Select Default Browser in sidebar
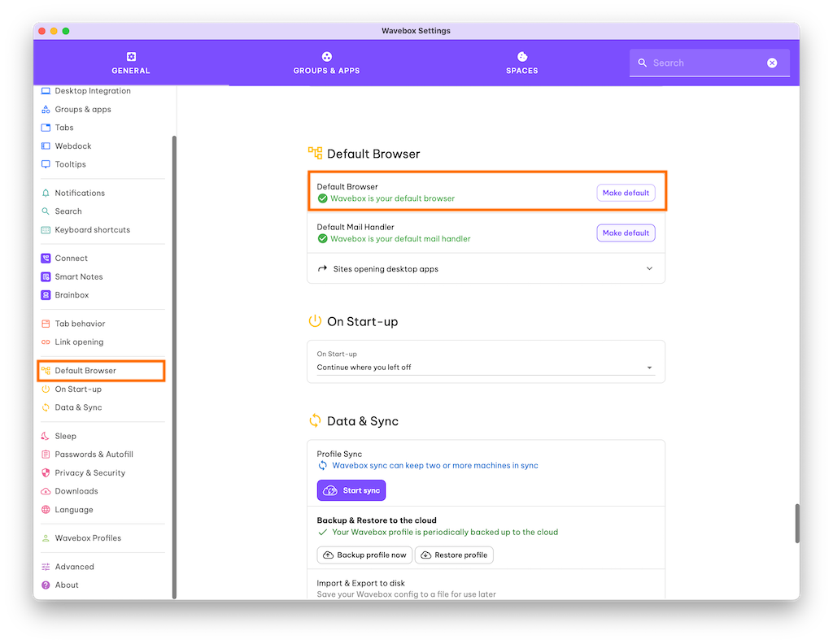This screenshot has width=833, height=644. click(101, 371)
